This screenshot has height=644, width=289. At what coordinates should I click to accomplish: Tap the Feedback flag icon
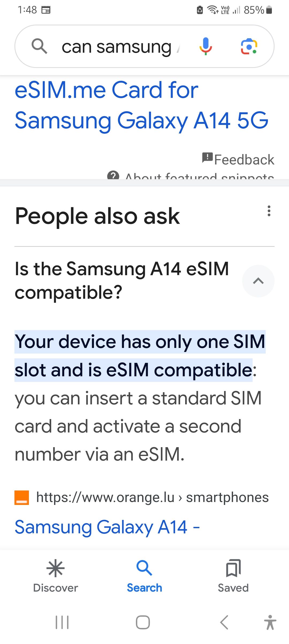(x=207, y=158)
